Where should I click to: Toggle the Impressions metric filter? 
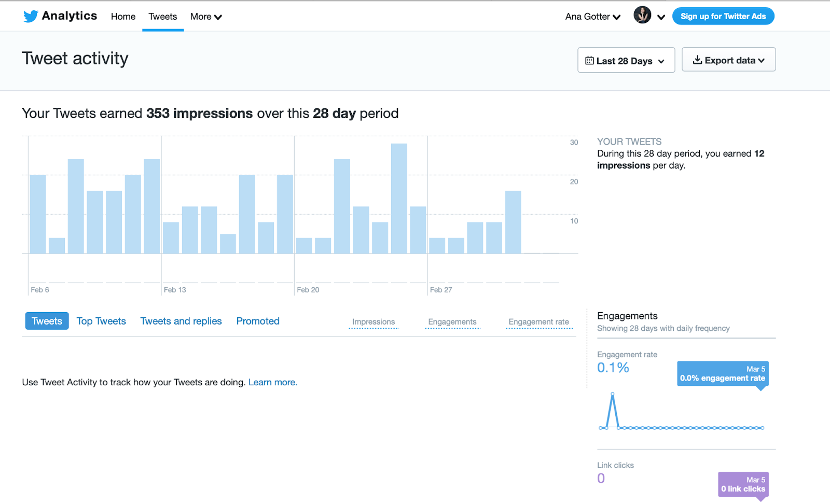[374, 321]
